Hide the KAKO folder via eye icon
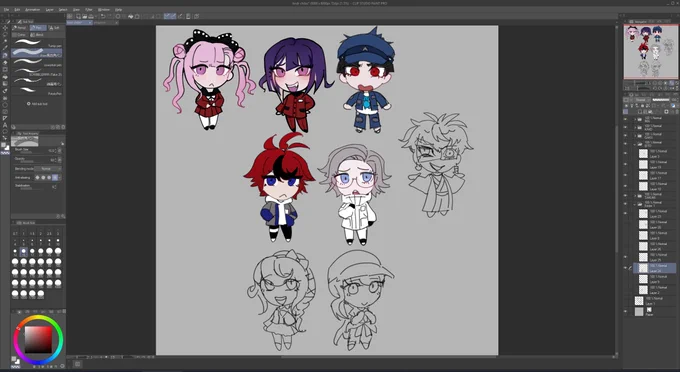 tap(625, 127)
